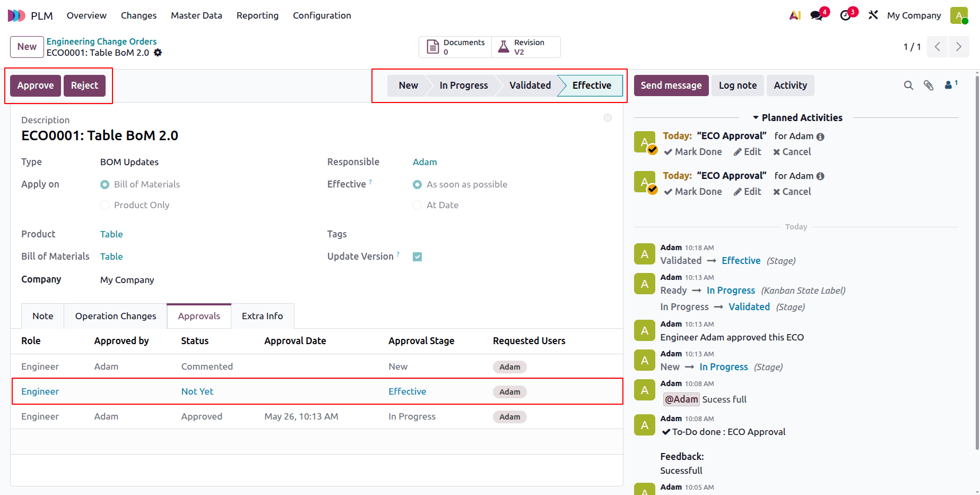Open the Overview menu
The image size is (980, 495).
86,15
